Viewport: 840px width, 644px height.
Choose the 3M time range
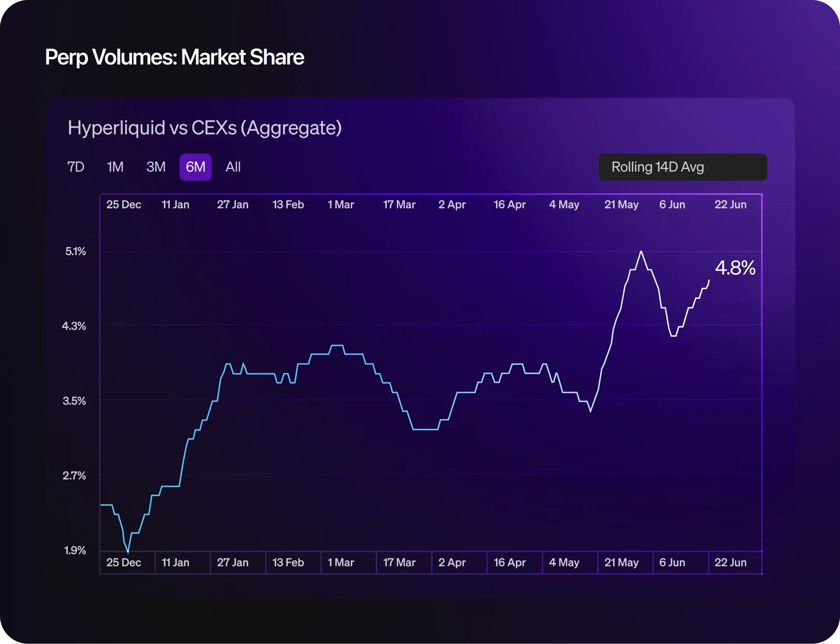click(x=156, y=167)
